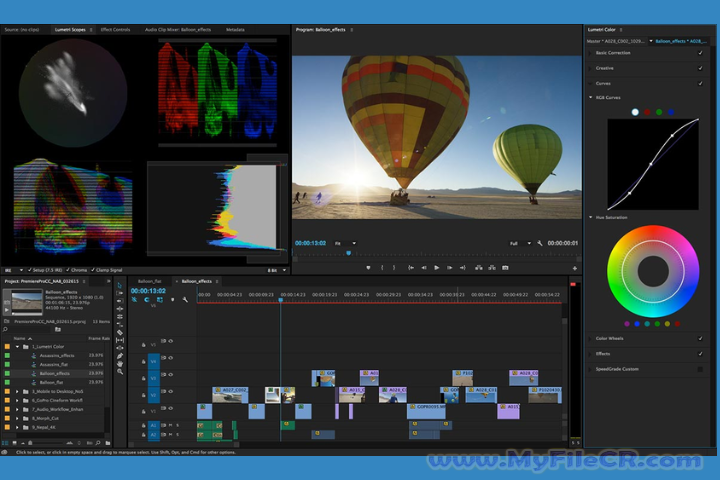Image resolution: width=720 pixels, height=480 pixels.
Task: Add a marker in the timeline header
Action: pyautogui.click(x=173, y=299)
